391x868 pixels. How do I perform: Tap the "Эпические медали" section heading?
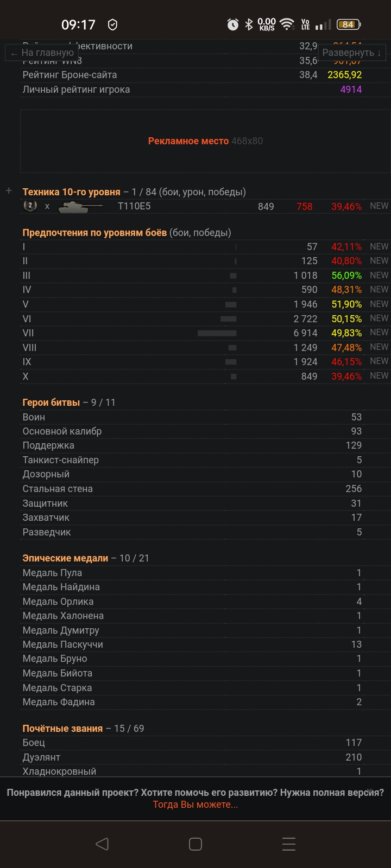coord(65,558)
